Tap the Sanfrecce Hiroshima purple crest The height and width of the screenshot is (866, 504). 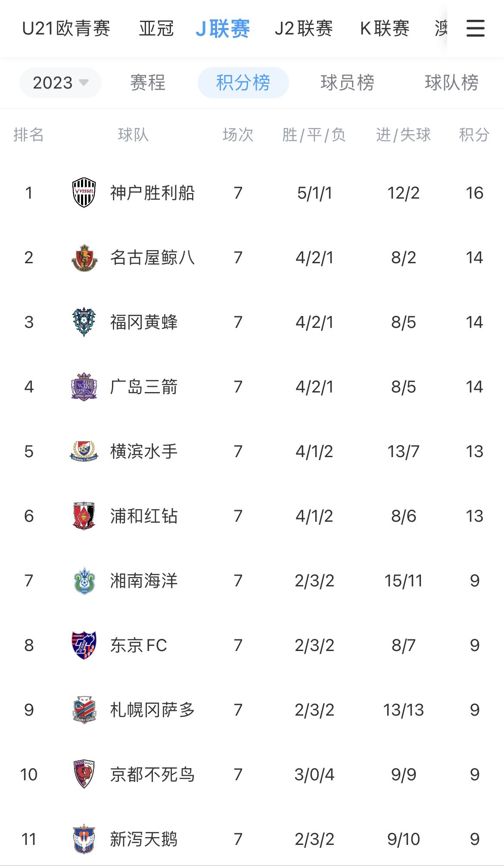[84, 386]
